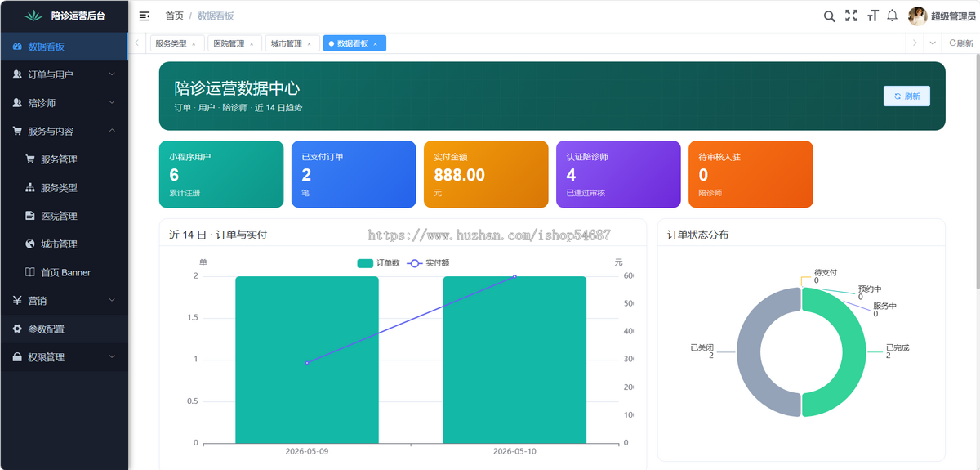Screen dimensions: 980x470
Task: Click the 待审核入驻 statistic card
Action: click(x=751, y=174)
